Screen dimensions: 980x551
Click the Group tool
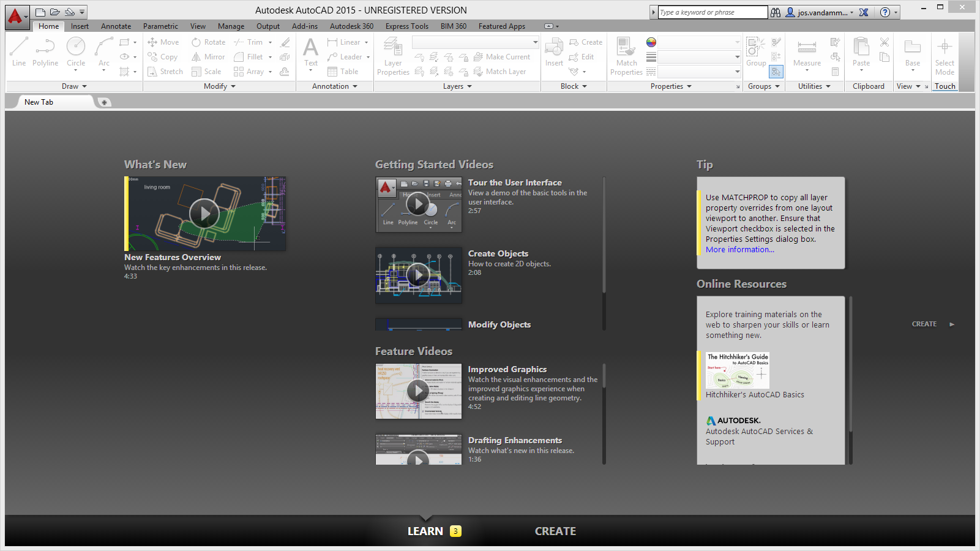[756, 53]
